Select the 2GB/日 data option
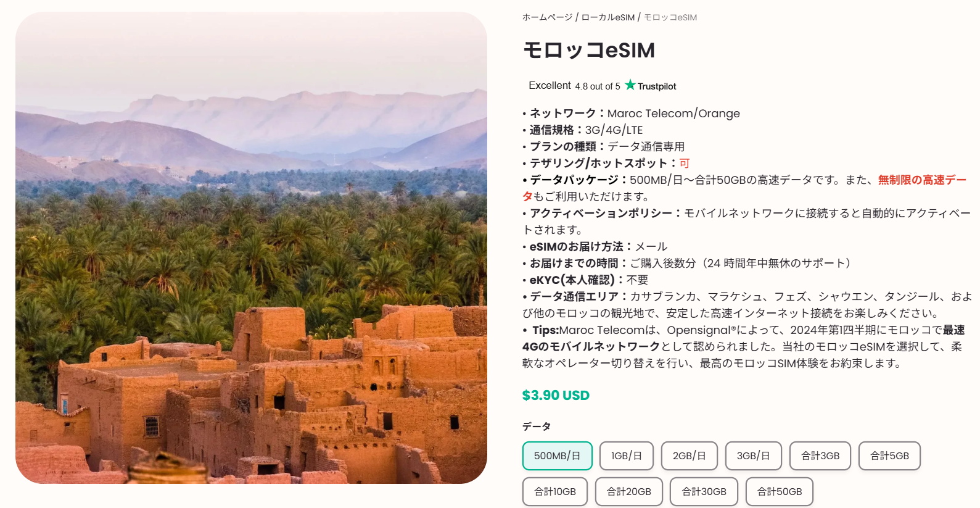The image size is (980, 508). (x=689, y=456)
